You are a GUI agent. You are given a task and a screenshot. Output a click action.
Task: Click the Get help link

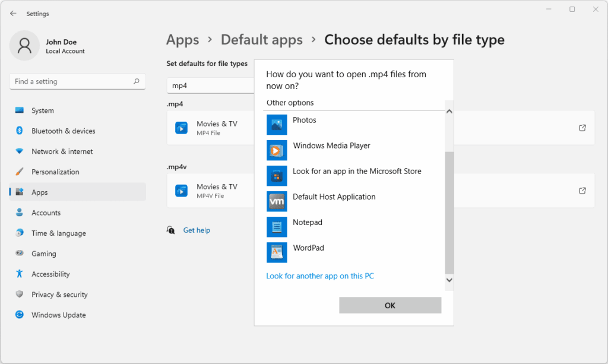pos(197,230)
